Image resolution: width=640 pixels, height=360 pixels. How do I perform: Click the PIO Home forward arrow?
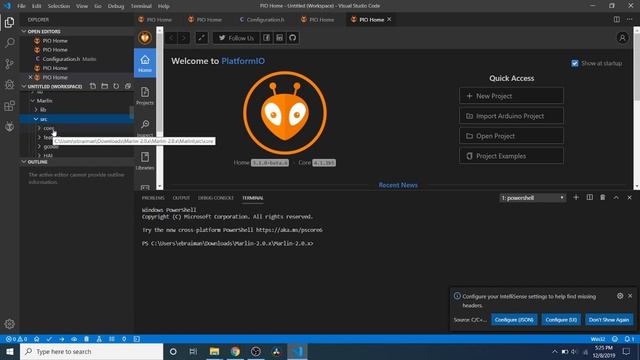tap(184, 38)
